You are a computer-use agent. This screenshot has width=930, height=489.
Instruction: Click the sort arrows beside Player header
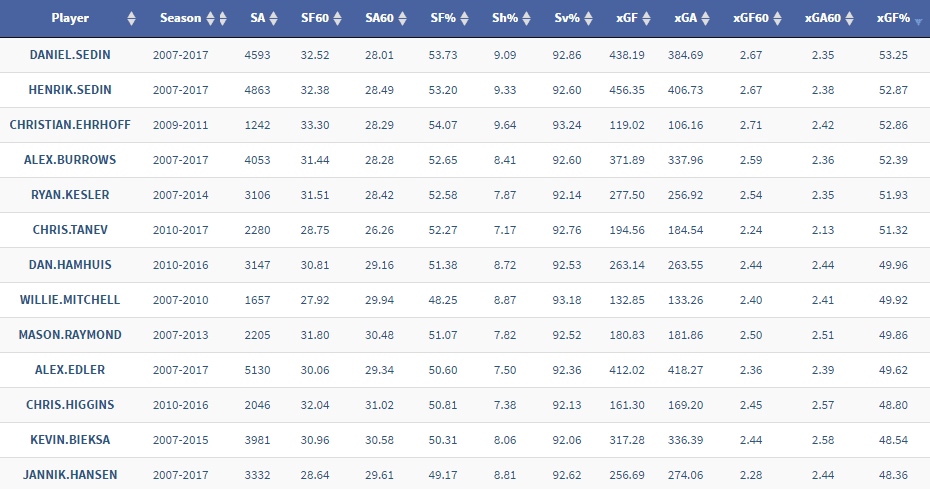coord(132,19)
